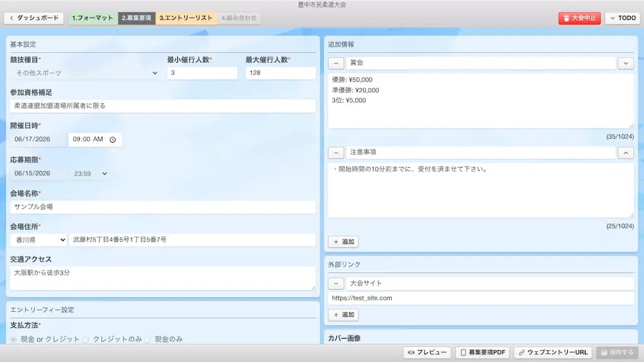
Task: Edit the 会場名称 field
Action: (163, 207)
